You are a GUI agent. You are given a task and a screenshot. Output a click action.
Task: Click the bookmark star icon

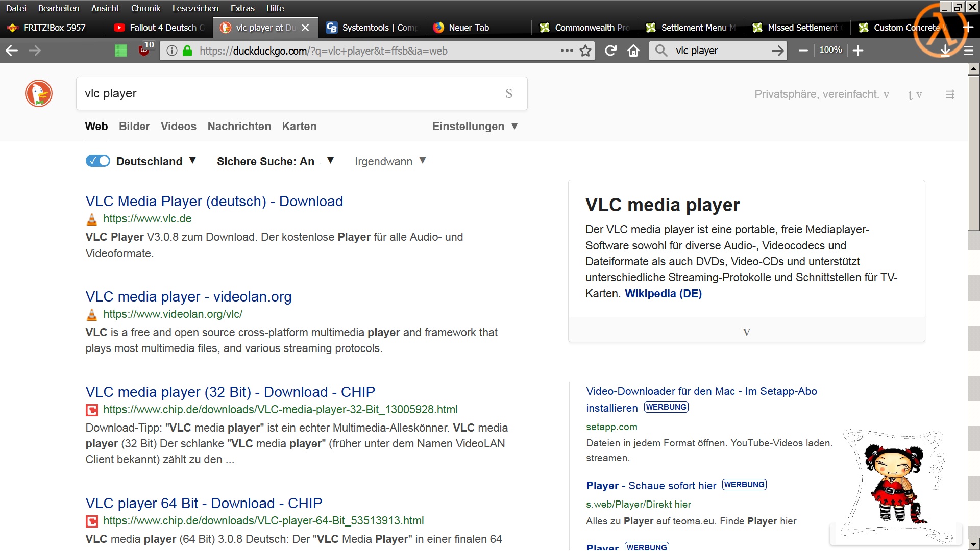pos(585,51)
